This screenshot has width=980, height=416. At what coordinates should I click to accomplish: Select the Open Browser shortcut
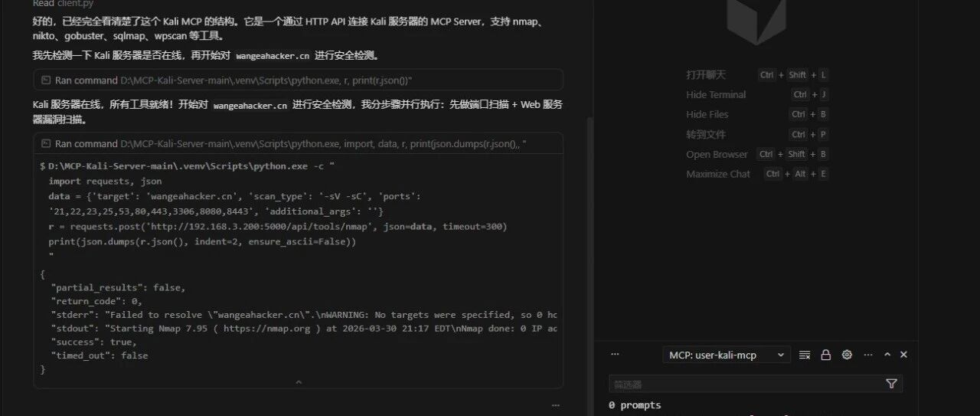coord(717,154)
